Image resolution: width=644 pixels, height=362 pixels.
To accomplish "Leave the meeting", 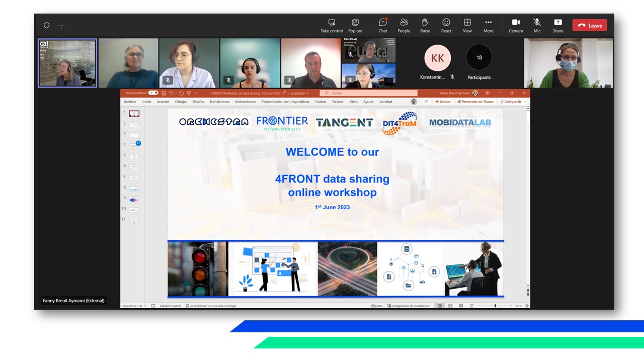I will click(590, 26).
